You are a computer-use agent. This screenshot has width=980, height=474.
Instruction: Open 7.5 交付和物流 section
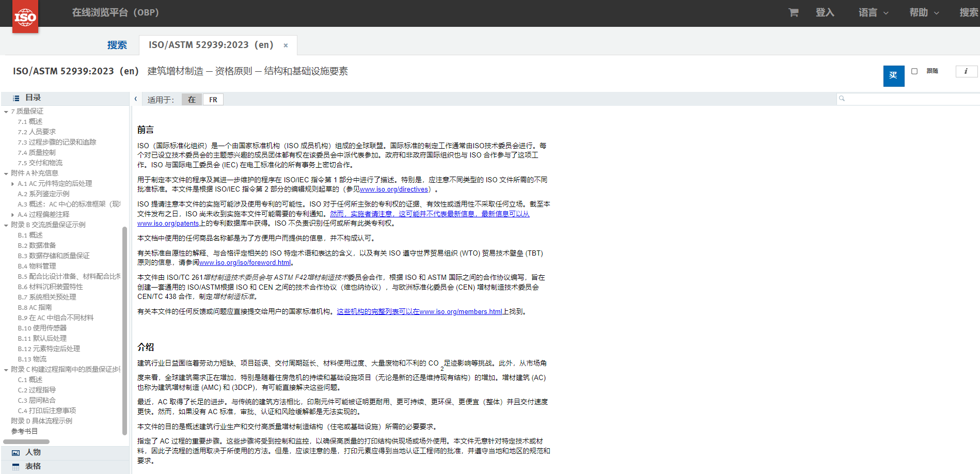40,163
